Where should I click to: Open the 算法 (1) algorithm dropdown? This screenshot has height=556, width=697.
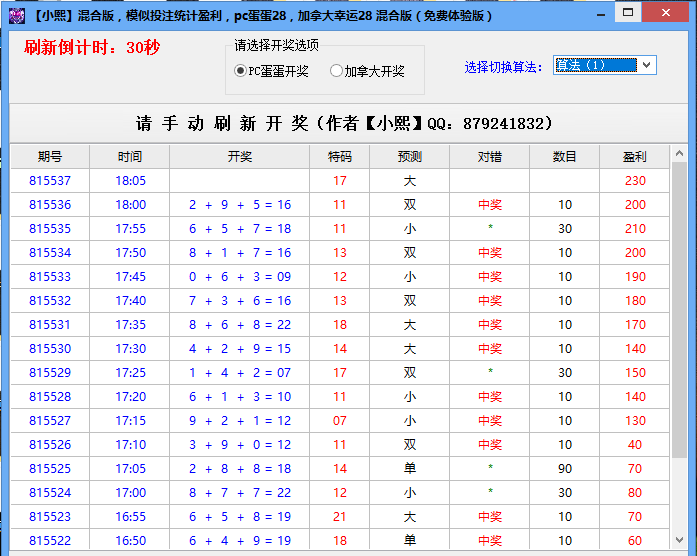click(x=605, y=65)
